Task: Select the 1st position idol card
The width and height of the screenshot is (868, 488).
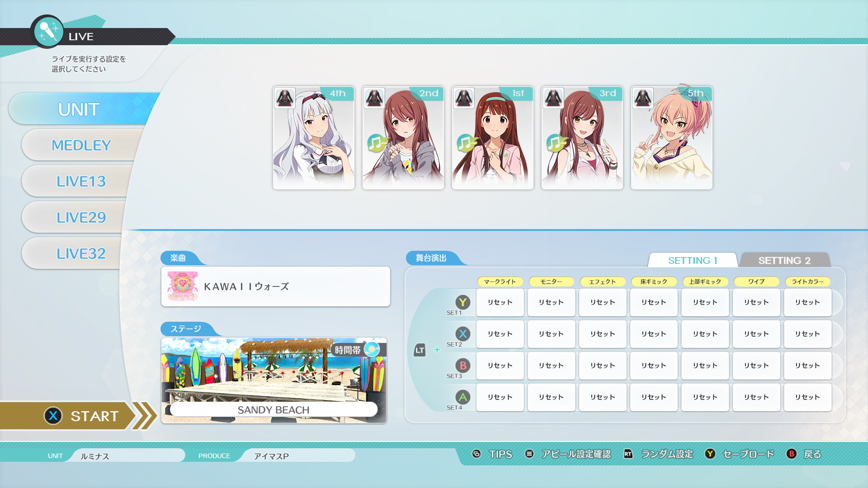Action: tap(493, 138)
